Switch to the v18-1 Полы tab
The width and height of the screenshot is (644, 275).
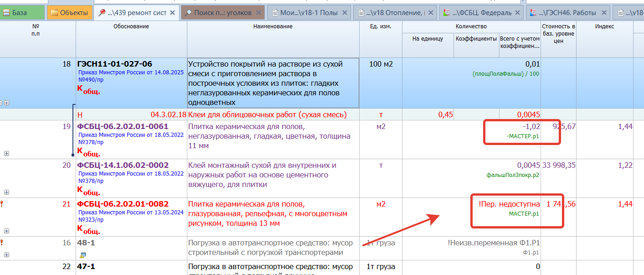309,13
